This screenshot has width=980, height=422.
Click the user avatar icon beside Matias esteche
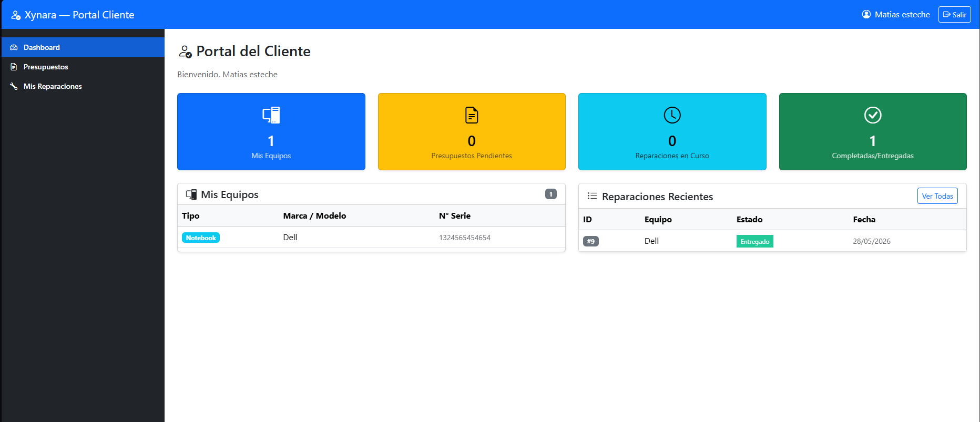866,14
